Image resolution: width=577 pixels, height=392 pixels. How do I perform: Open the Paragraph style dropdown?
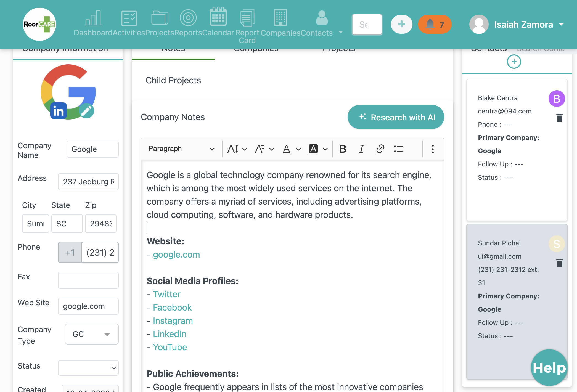181,149
